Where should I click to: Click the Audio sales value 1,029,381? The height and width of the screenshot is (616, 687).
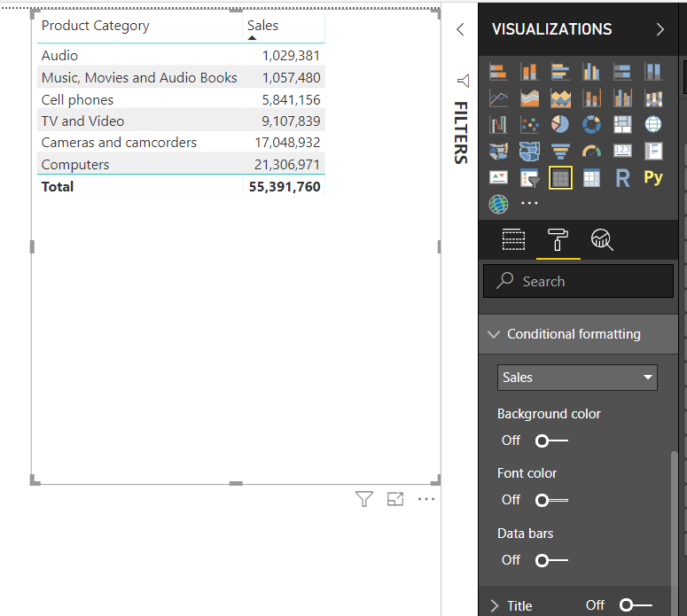(291, 56)
